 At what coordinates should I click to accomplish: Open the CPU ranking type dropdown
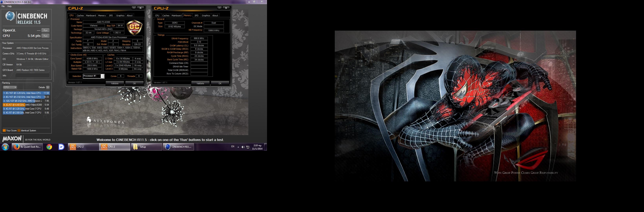pyautogui.click(x=10, y=87)
